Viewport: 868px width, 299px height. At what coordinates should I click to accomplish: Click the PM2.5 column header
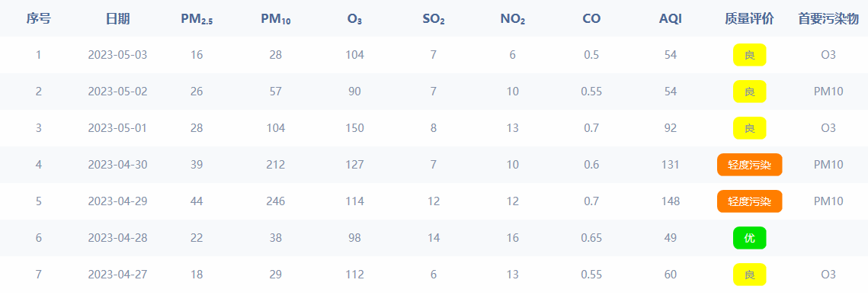[x=197, y=19]
